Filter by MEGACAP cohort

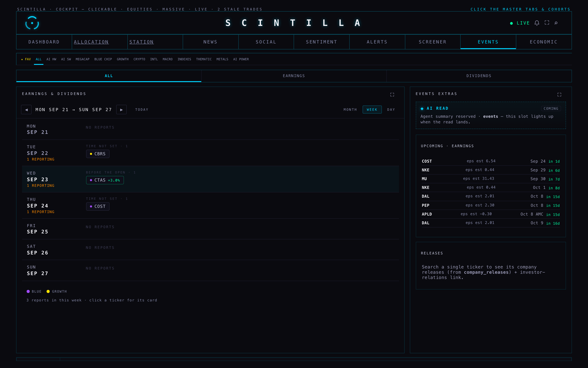click(83, 59)
